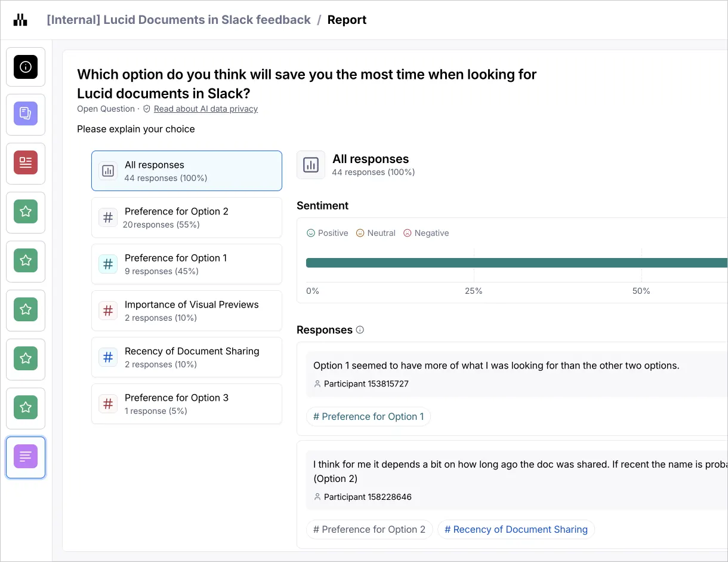Click the info icon next to Responses heading

[360, 330]
